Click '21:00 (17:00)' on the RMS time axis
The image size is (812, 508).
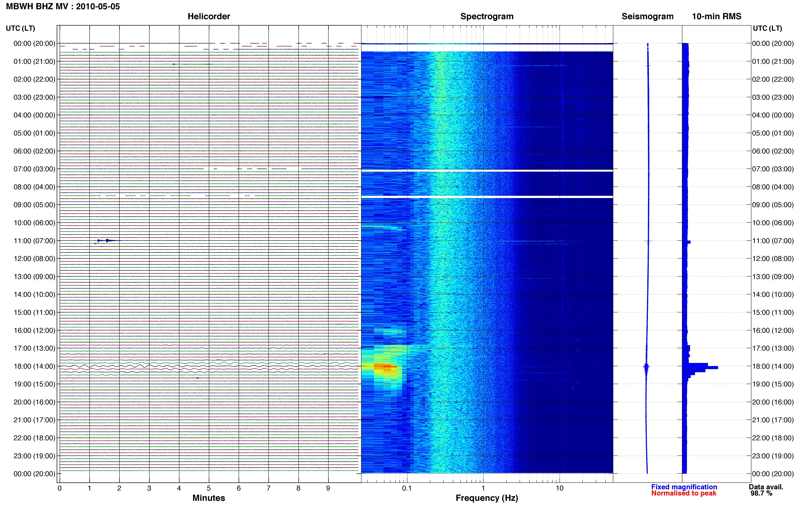point(773,420)
